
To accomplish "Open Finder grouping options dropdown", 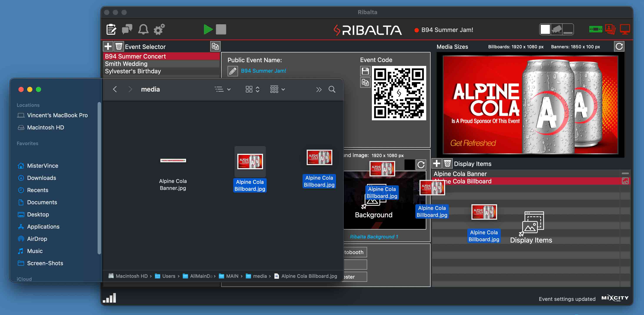I will pyautogui.click(x=277, y=89).
